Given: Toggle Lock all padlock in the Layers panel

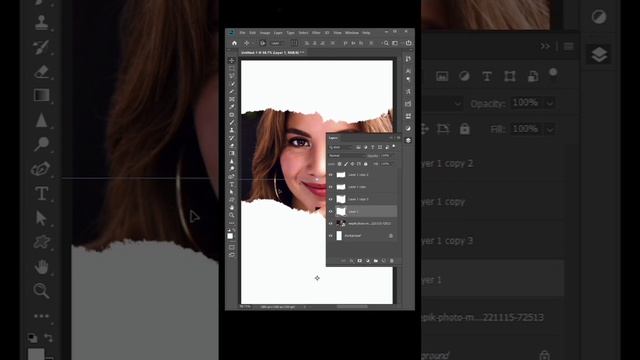Looking at the screenshot, I should [x=366, y=164].
